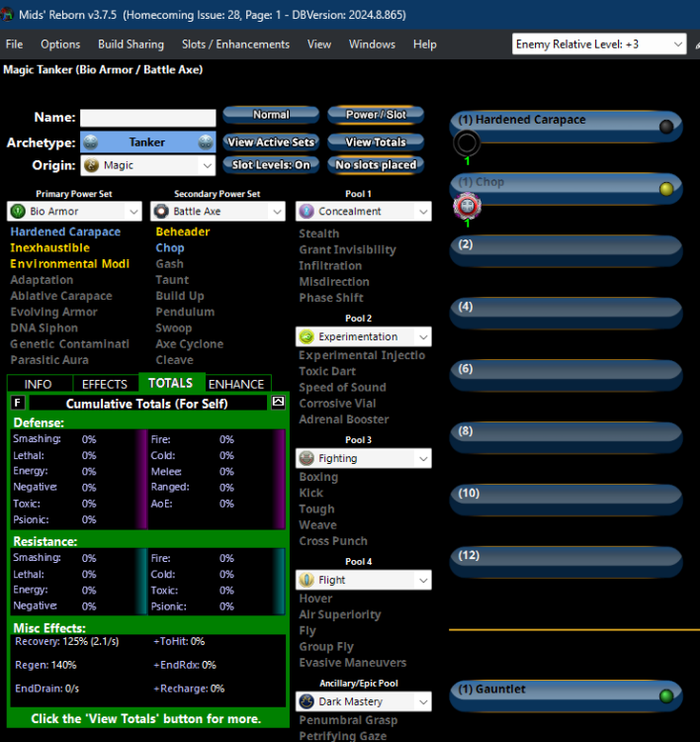The width and height of the screenshot is (700, 742).
Task: Click the pop-out icon right of Cumulative Totals
Action: (278, 403)
